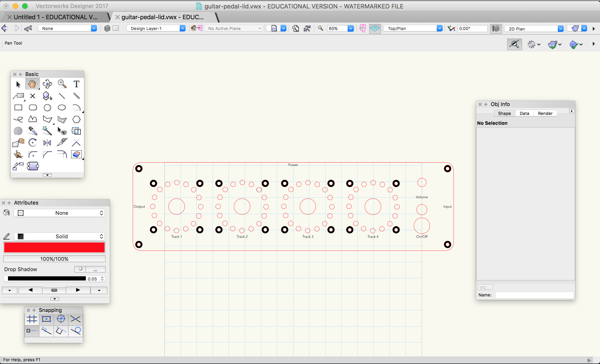
Task: Open the fill style None dropdown
Action: 59,213
